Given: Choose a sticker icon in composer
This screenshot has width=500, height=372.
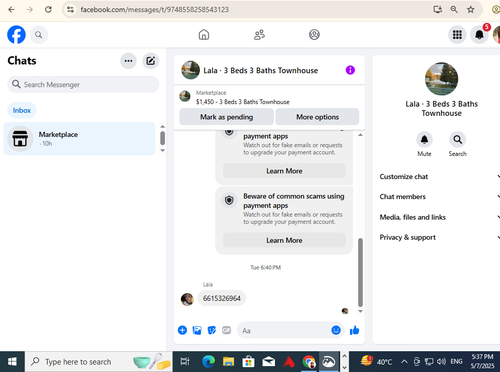Looking at the screenshot, I should [212, 330].
